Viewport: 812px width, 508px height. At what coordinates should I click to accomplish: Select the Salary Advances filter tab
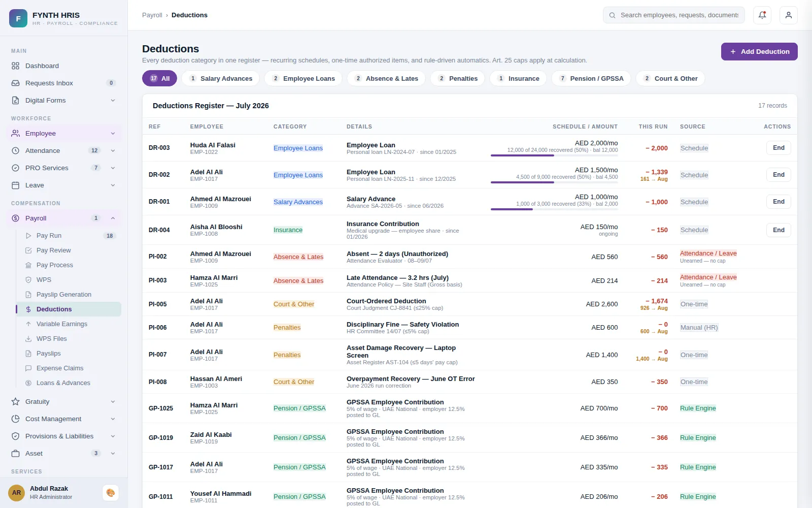[221, 79]
